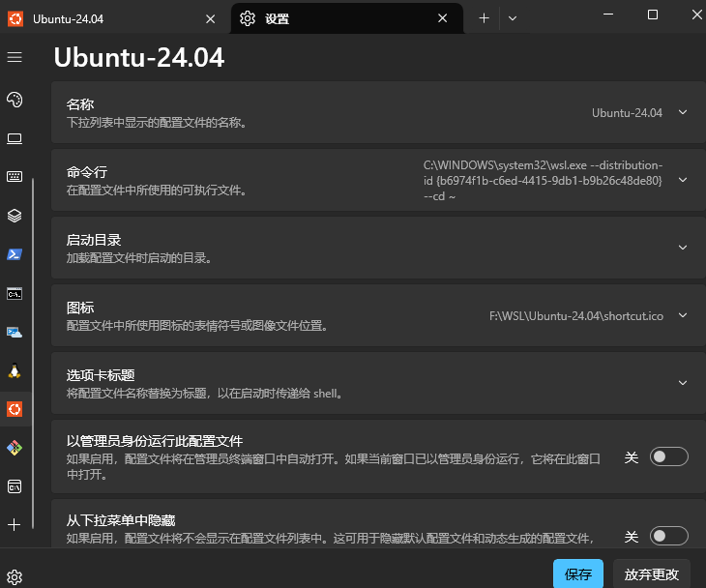Maximize the terminal window
Image resolution: width=706 pixels, height=588 pixels.
(x=653, y=15)
